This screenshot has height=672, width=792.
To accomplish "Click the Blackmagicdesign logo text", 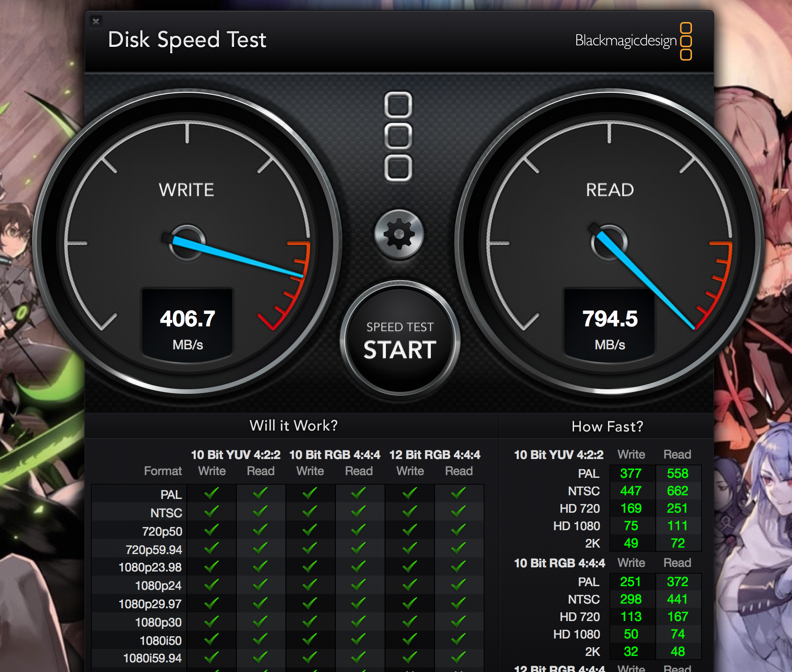I will click(x=625, y=41).
